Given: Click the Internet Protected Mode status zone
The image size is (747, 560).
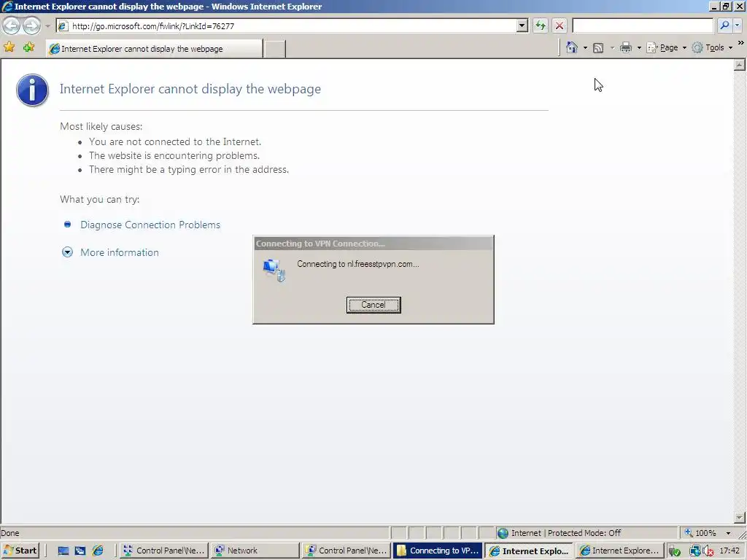Looking at the screenshot, I should [x=587, y=533].
